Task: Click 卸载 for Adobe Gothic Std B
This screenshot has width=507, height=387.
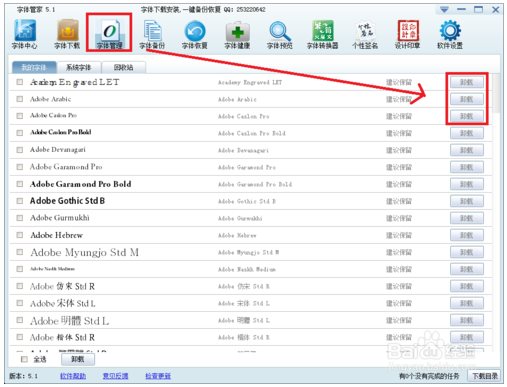Action: coord(467,201)
